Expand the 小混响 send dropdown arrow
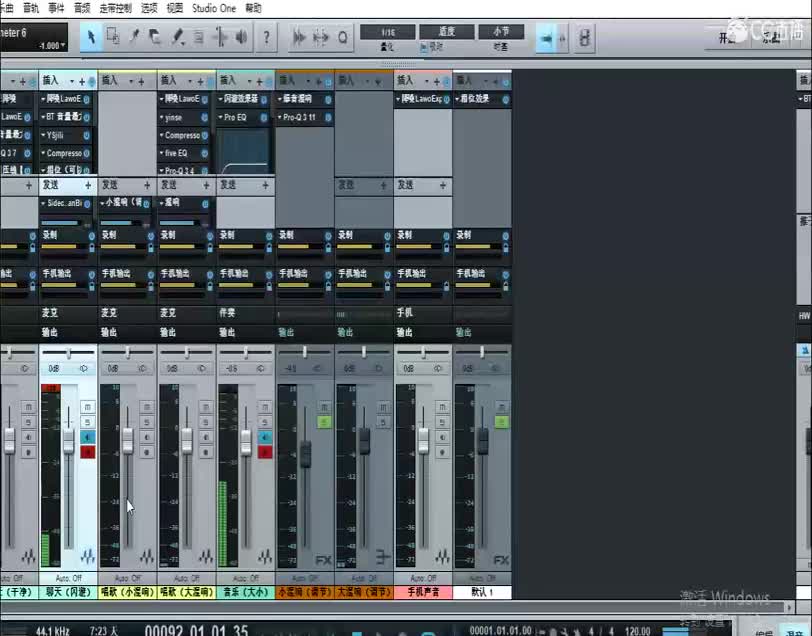 103,203
